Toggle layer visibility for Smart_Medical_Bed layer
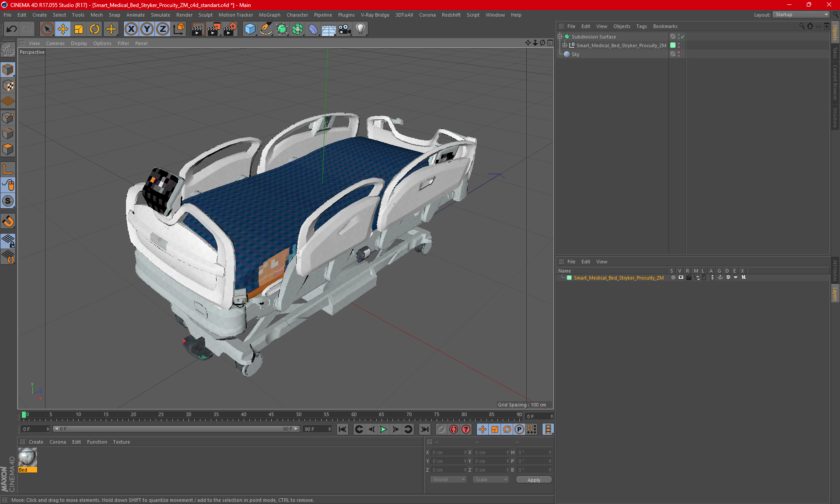Viewport: 840px width, 504px height. 681,277
